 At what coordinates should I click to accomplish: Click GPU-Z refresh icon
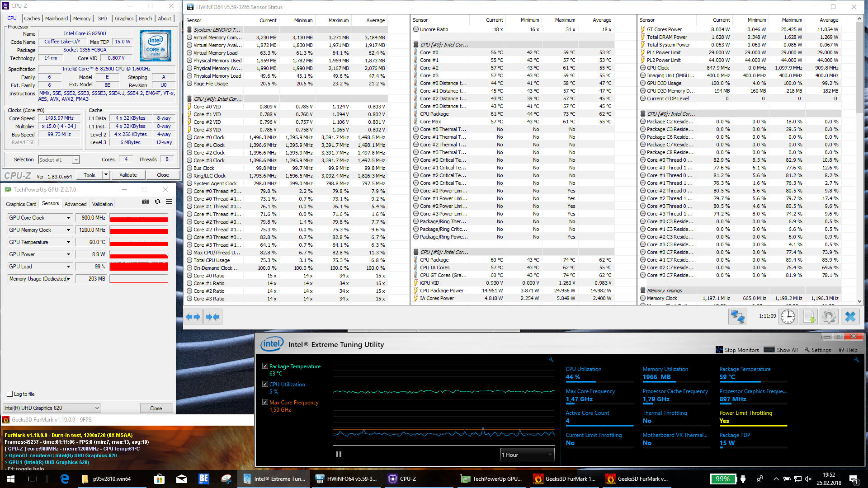(x=157, y=202)
